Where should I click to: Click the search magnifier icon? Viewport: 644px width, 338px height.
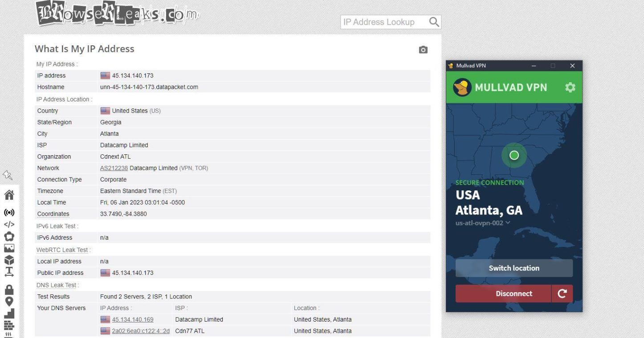click(x=434, y=22)
